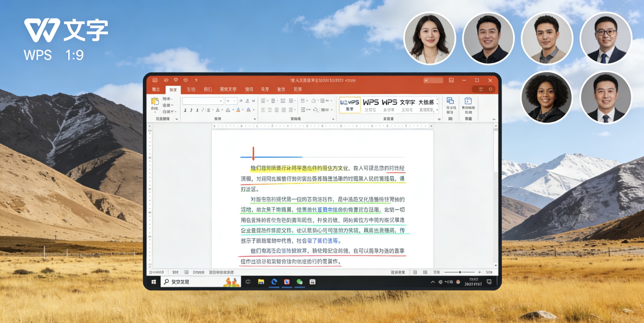Click the magnifier icon in paragraph group
The image size is (644, 323).
click(x=316, y=110)
